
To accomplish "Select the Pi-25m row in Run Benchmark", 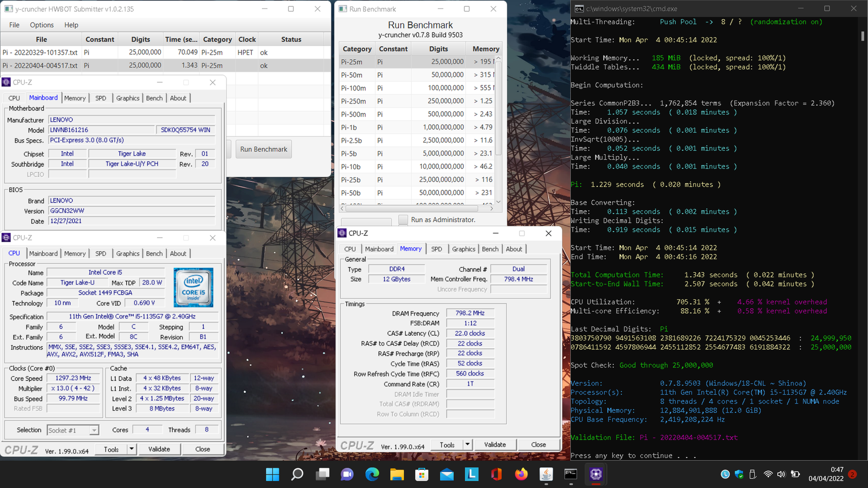I will pos(417,62).
